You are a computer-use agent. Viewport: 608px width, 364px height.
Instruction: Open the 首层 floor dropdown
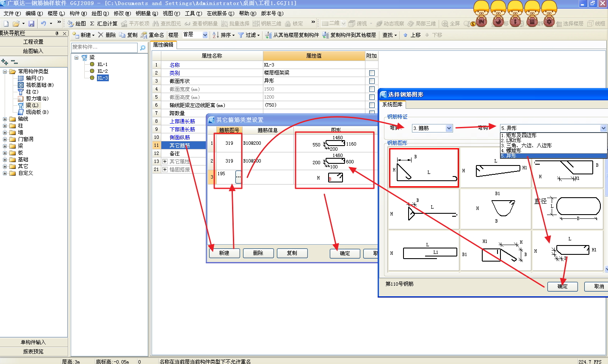pyautogui.click(x=205, y=35)
